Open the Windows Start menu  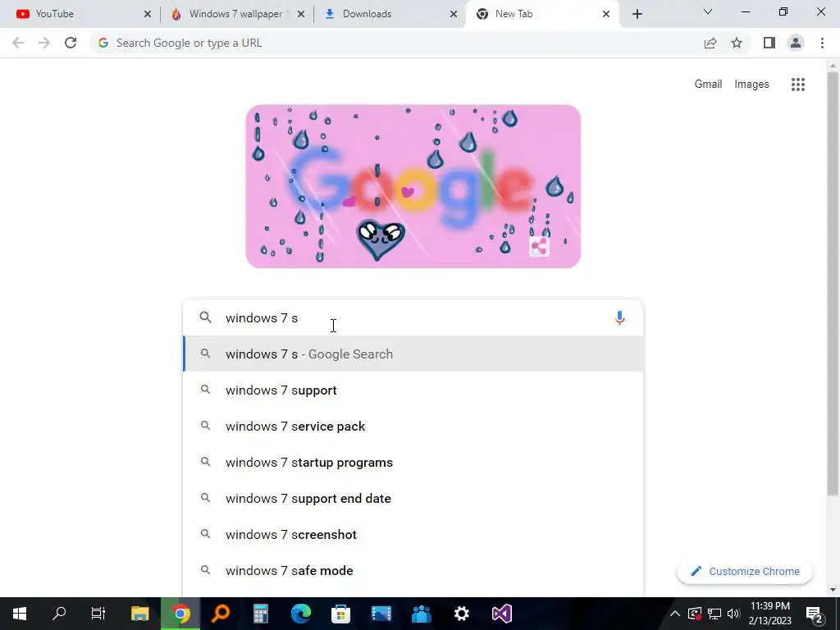click(20, 614)
